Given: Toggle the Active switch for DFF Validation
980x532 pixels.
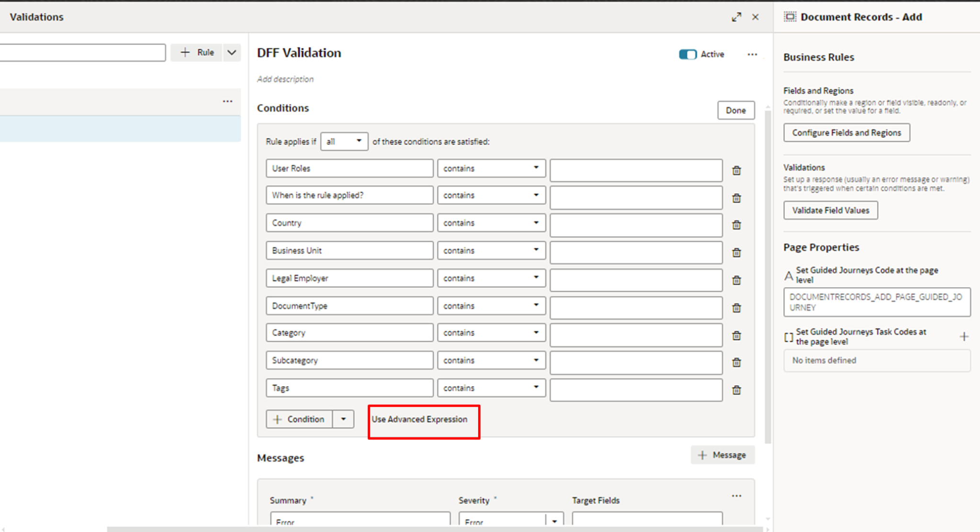Looking at the screenshot, I should click(x=688, y=54).
